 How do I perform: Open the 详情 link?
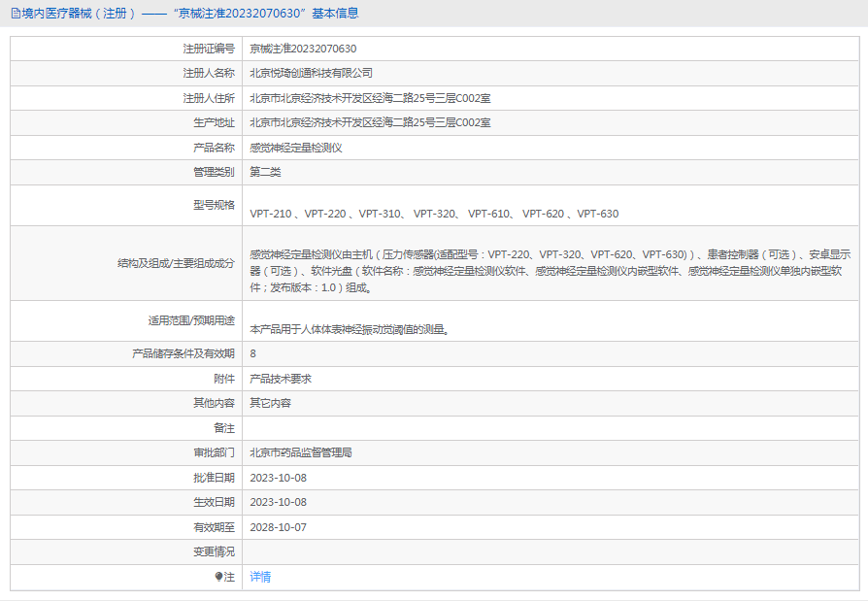(x=260, y=577)
